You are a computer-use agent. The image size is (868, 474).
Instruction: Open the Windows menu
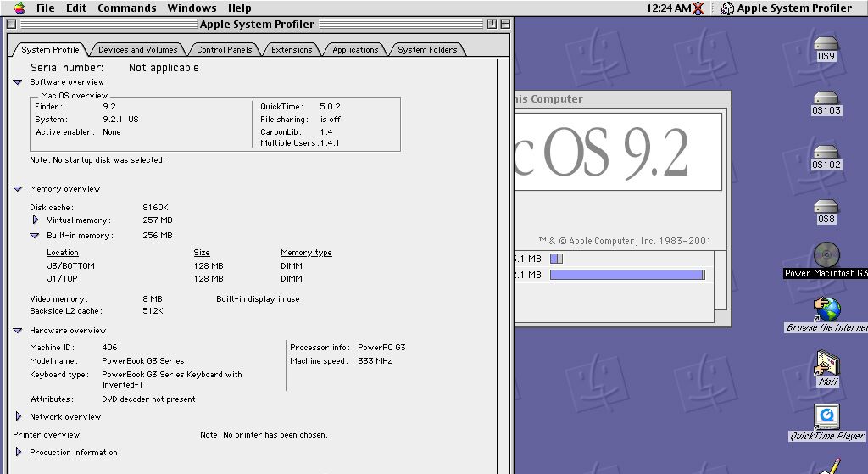pos(192,8)
